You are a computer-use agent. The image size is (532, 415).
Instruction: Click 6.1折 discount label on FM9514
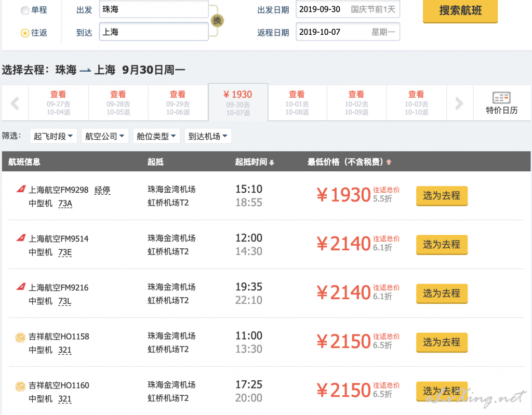(382, 248)
